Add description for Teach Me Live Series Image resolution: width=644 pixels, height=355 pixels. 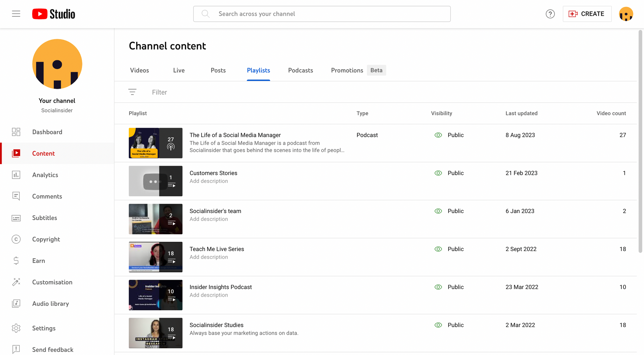209,257
